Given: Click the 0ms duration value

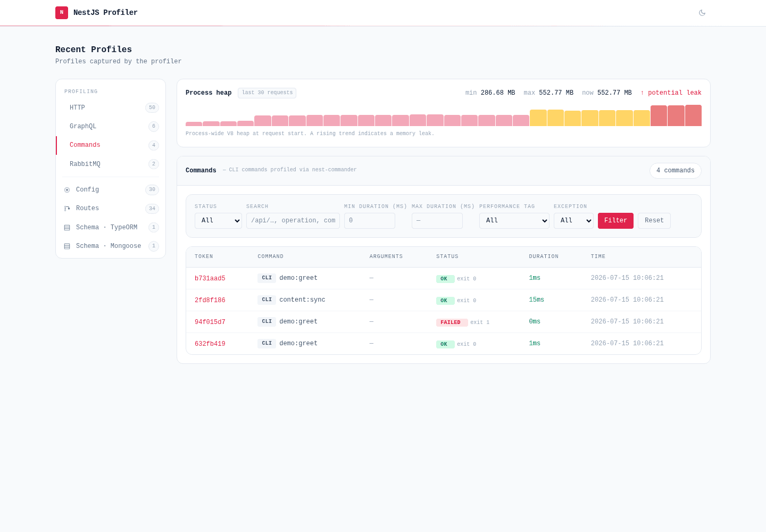Looking at the screenshot, I should tap(535, 322).
